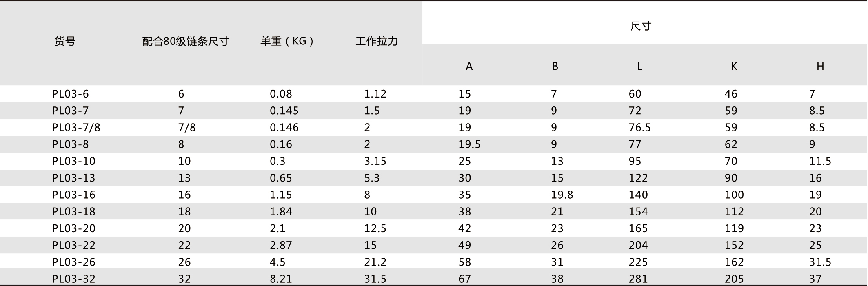Select the PL03-6 item number cell
This screenshot has width=868, height=286.
tap(70, 94)
